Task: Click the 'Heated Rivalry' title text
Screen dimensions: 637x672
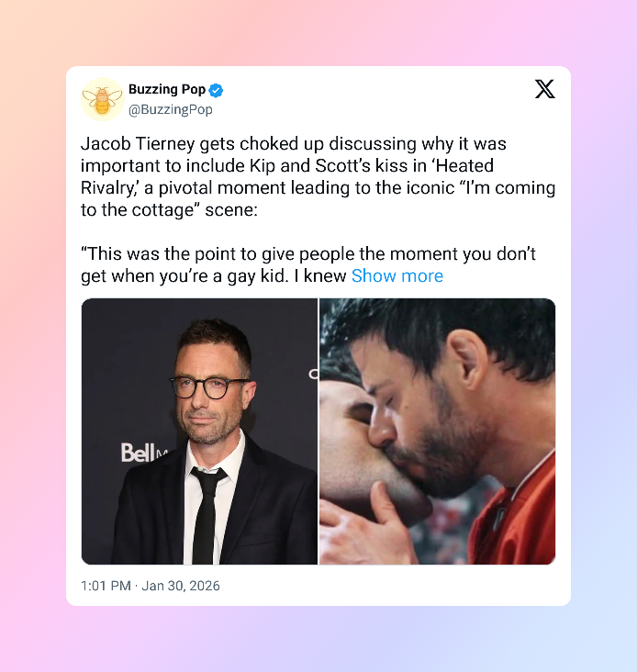Action: [287, 176]
